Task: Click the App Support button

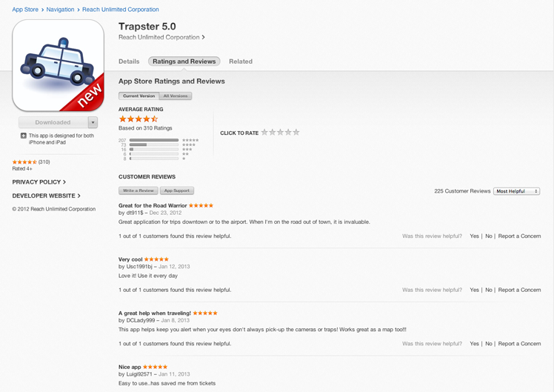Action: click(177, 190)
